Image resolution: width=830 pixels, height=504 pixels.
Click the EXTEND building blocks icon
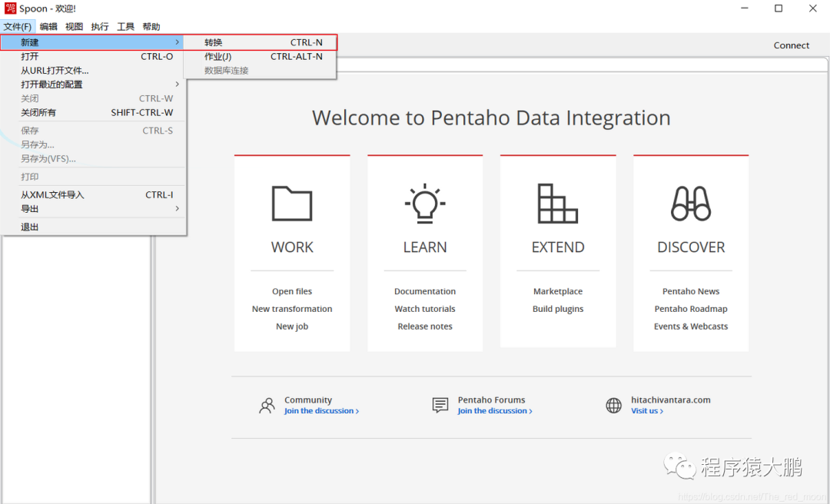tap(558, 204)
